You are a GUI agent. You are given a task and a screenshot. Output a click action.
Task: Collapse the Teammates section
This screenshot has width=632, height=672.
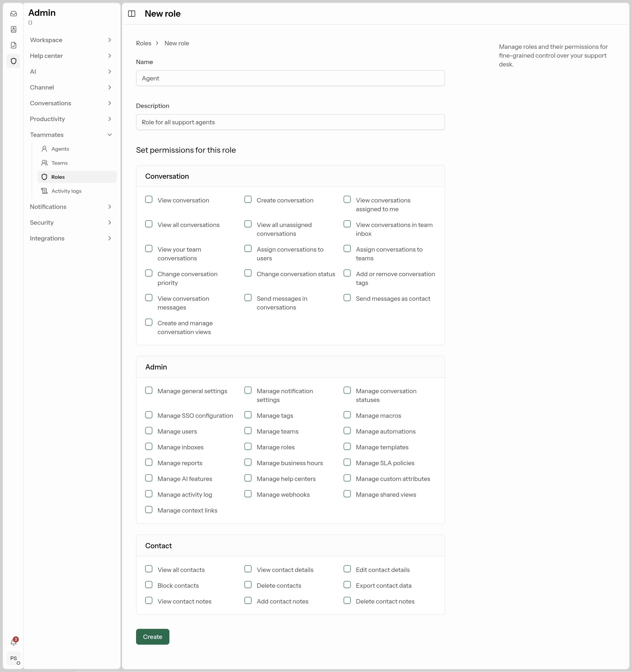pos(71,135)
